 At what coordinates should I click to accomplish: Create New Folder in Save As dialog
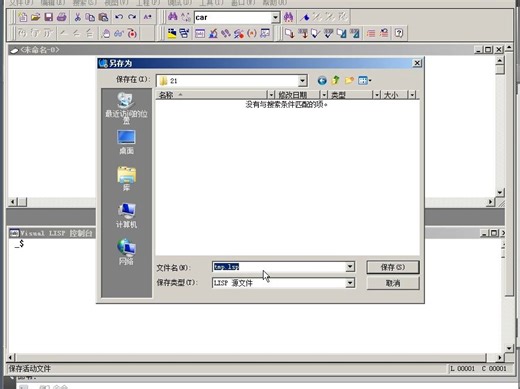click(349, 80)
